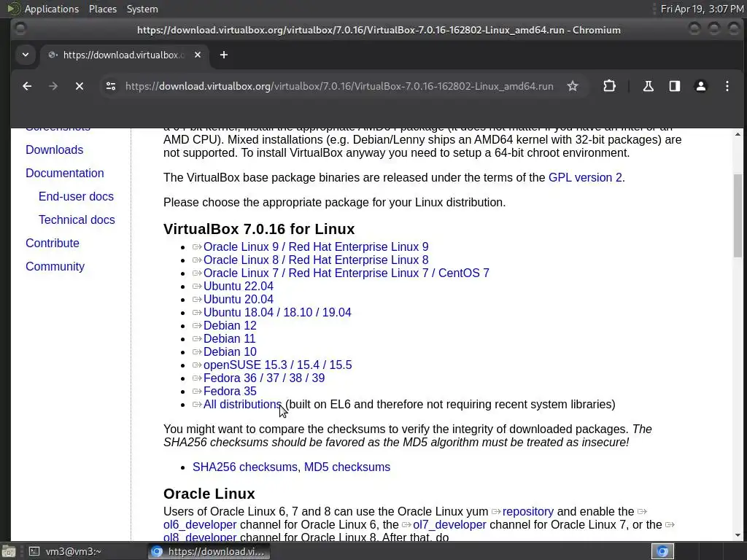This screenshot has width=747, height=560.
Task: Open the ol7_developer channel link
Action: click(449, 525)
